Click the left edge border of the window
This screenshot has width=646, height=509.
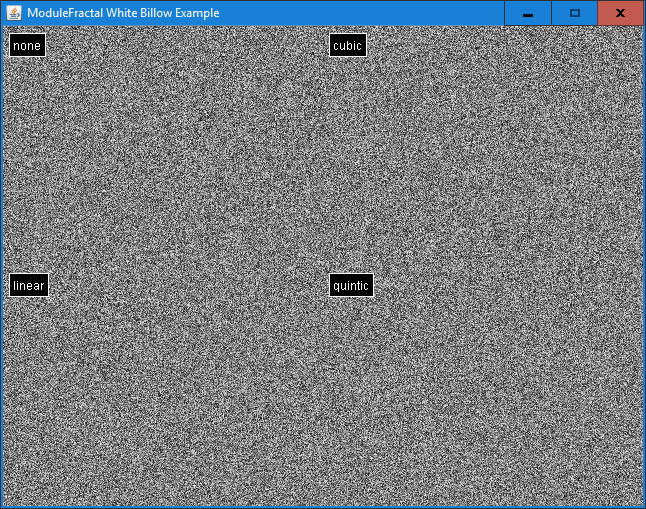coord(1,260)
